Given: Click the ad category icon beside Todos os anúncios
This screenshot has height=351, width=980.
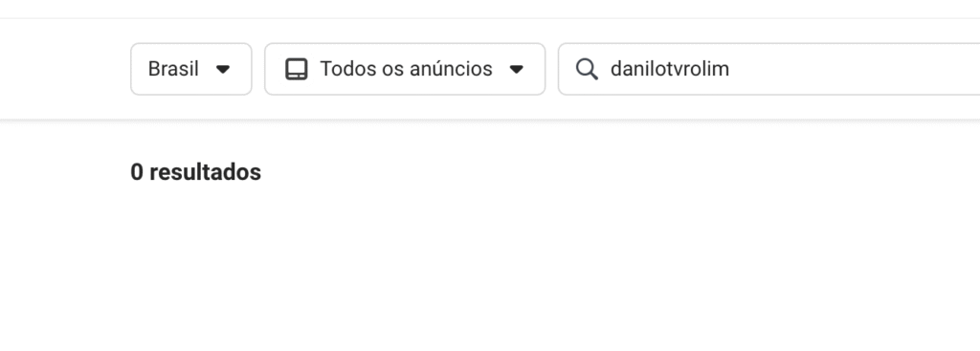Looking at the screenshot, I should tap(297, 69).
